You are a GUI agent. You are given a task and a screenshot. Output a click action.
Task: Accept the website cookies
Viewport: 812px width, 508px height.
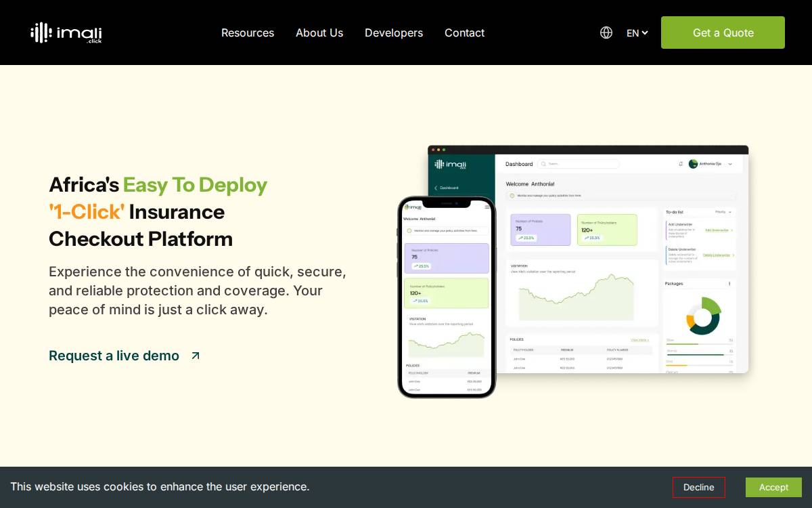(773, 487)
